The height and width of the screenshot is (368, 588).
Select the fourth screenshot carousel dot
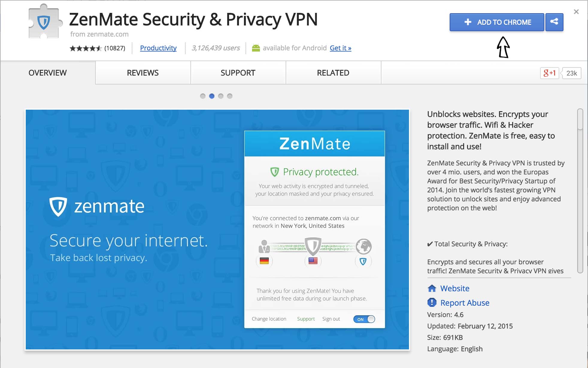point(230,96)
